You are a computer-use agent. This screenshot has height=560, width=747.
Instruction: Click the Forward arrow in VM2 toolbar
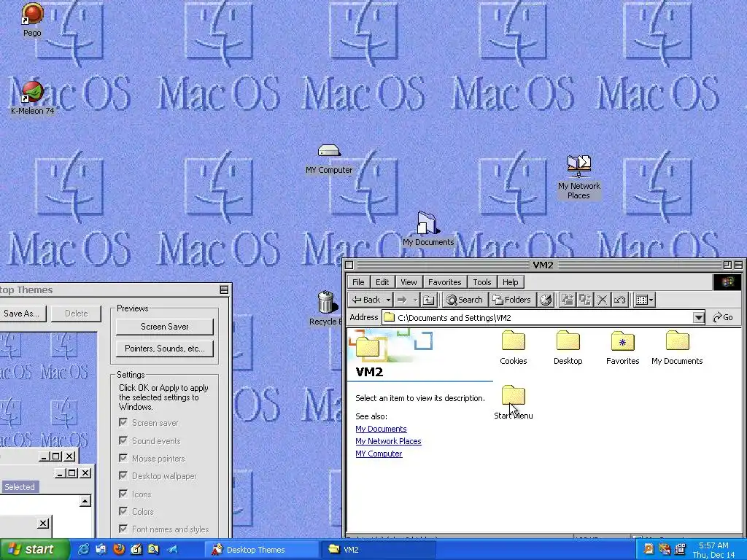[402, 300]
